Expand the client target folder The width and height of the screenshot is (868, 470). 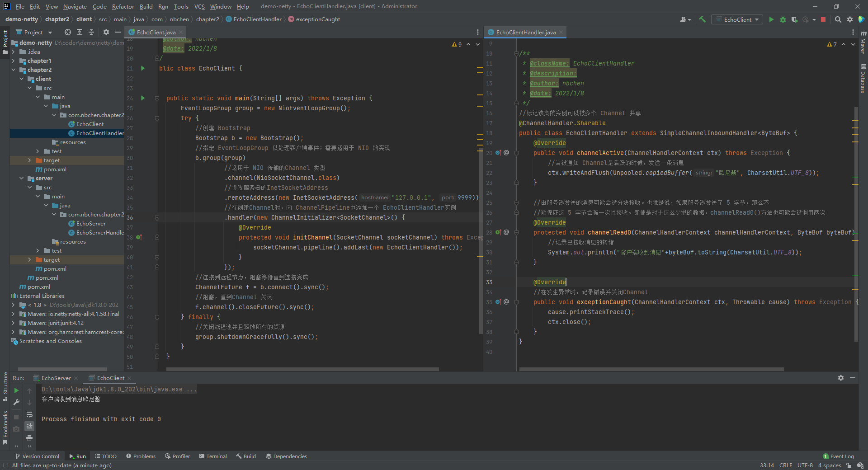pos(29,160)
